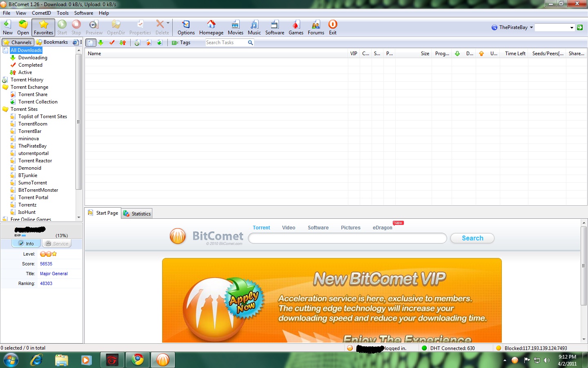This screenshot has height=368, width=588.
Task: Open the Games toolbar icon
Action: pos(296,27)
